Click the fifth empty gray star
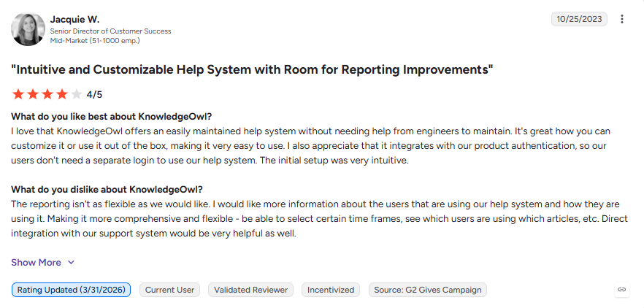 [x=77, y=94]
